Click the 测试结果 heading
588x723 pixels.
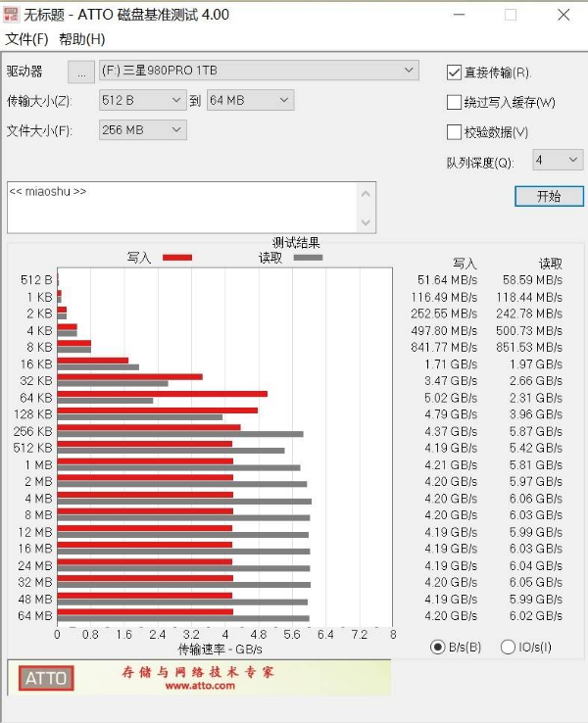click(296, 243)
